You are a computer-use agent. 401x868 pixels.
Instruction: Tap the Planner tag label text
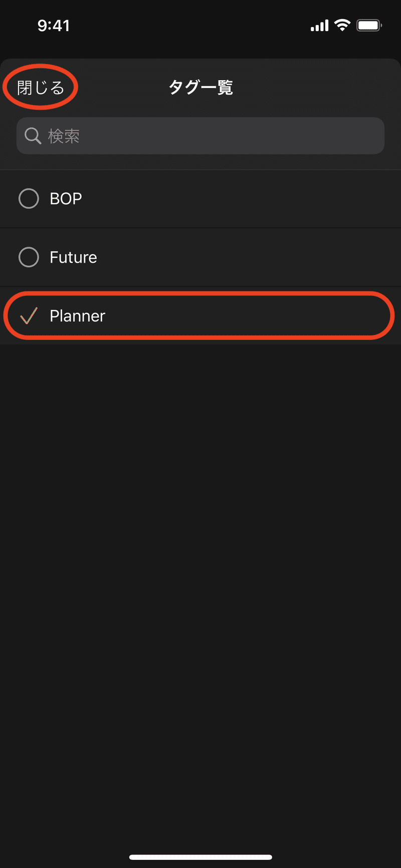(77, 316)
